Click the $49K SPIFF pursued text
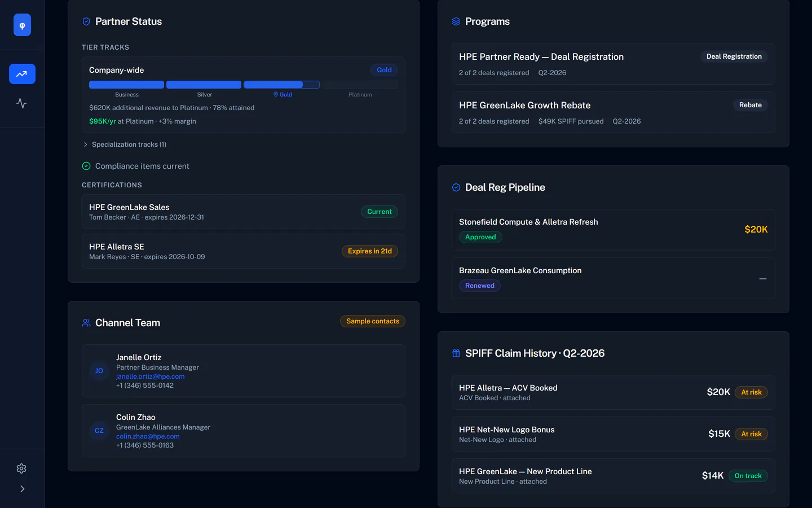812x508 pixels. tap(571, 121)
